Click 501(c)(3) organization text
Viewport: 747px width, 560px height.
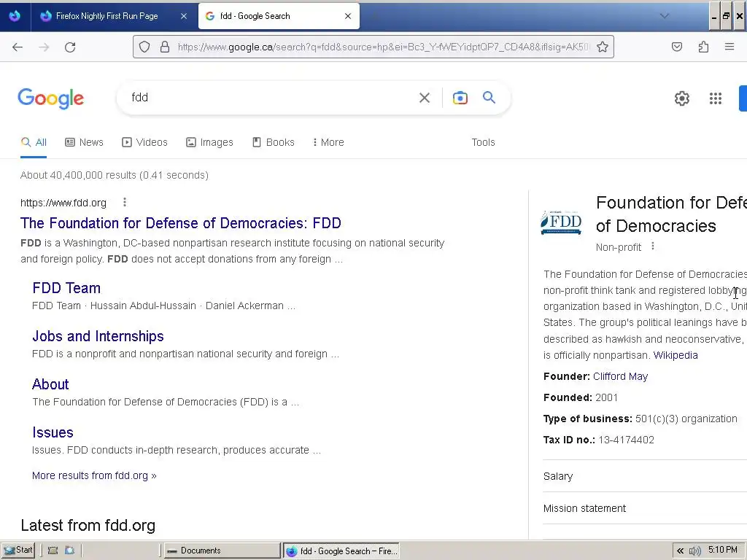pyautogui.click(x=686, y=419)
